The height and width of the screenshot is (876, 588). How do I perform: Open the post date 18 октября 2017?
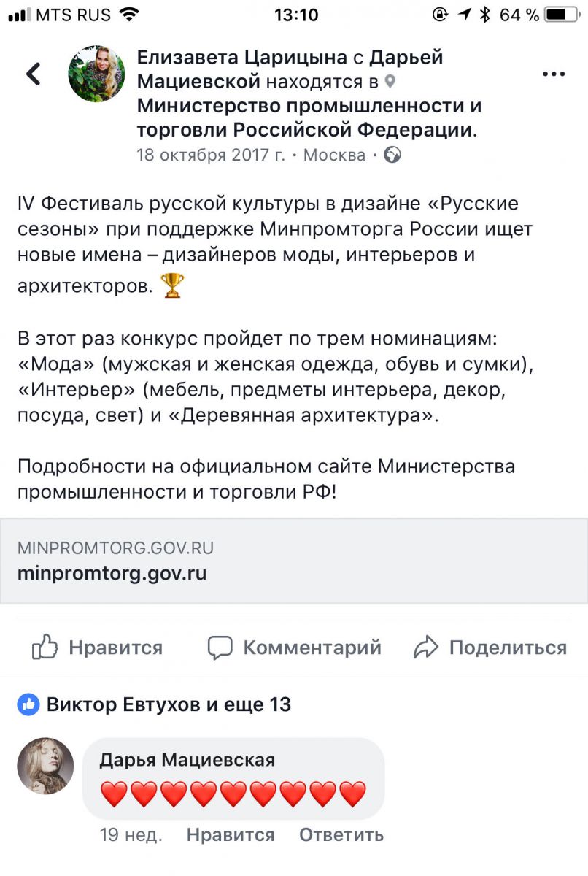click(211, 155)
